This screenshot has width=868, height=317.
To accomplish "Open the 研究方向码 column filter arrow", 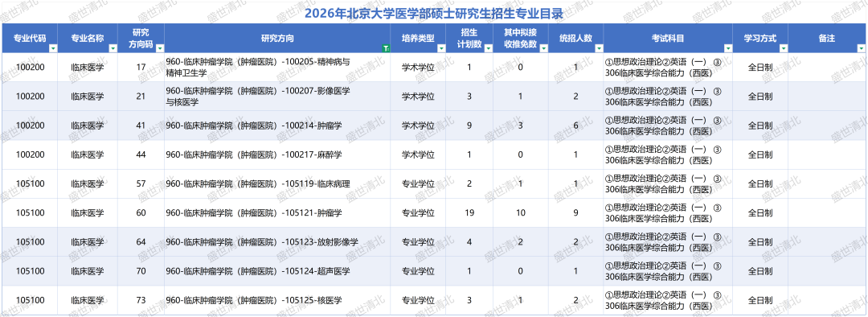I will click(x=160, y=49).
